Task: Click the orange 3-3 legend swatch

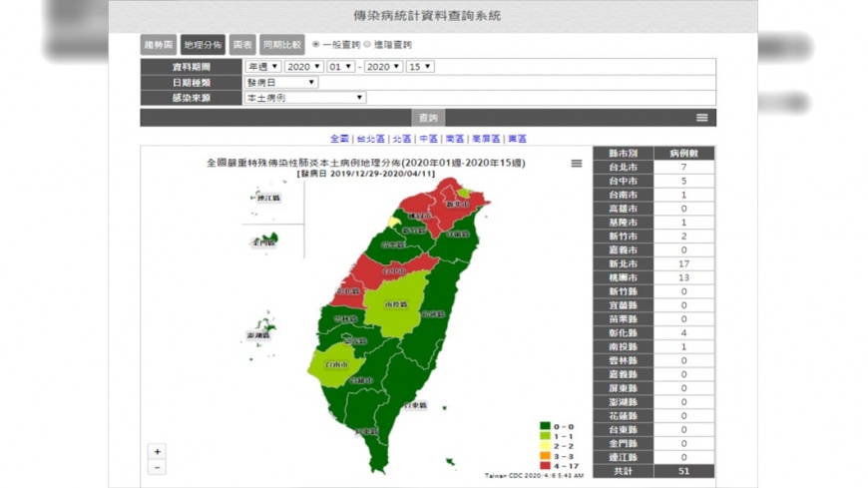Action: [546, 456]
